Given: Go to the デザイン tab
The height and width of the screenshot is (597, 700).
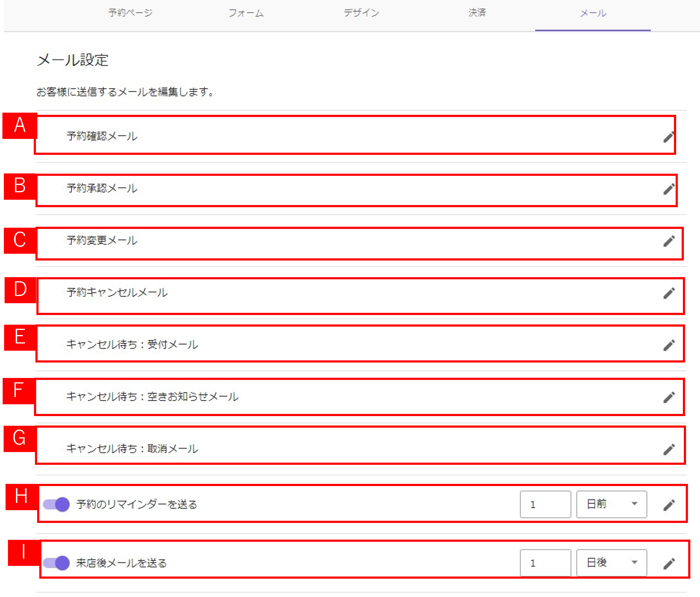Looking at the screenshot, I should coord(362,13).
